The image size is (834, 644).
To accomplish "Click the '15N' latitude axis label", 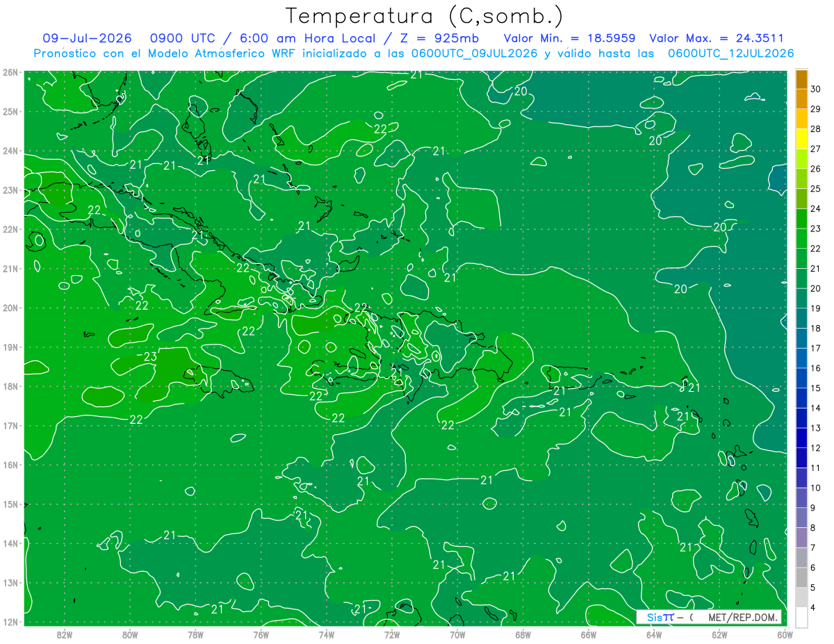I will pyautogui.click(x=10, y=504).
